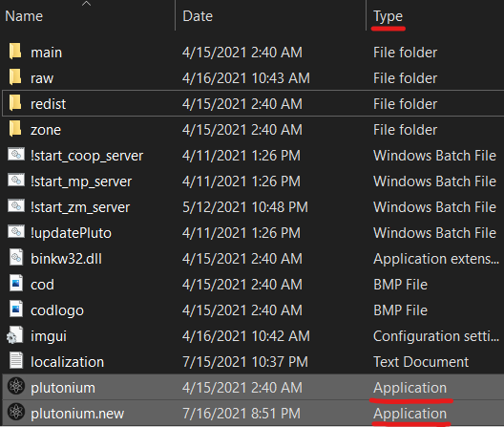Sort files by the Name column header
The width and height of the screenshot is (504, 427).
[24, 16]
